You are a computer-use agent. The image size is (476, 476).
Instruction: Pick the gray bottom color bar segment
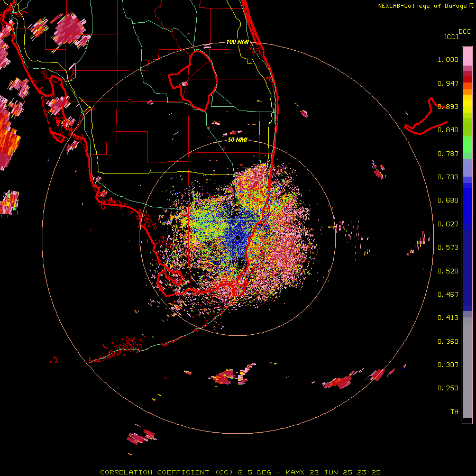coord(467,368)
